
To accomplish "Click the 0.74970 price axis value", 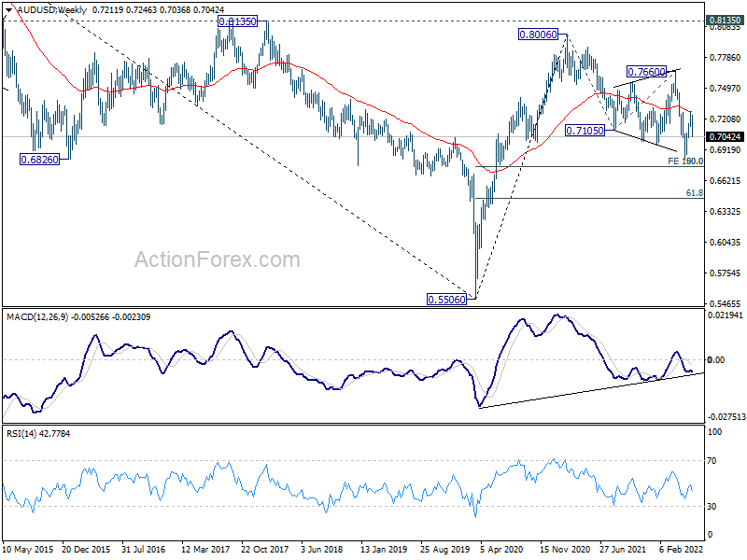I will tap(726, 89).
